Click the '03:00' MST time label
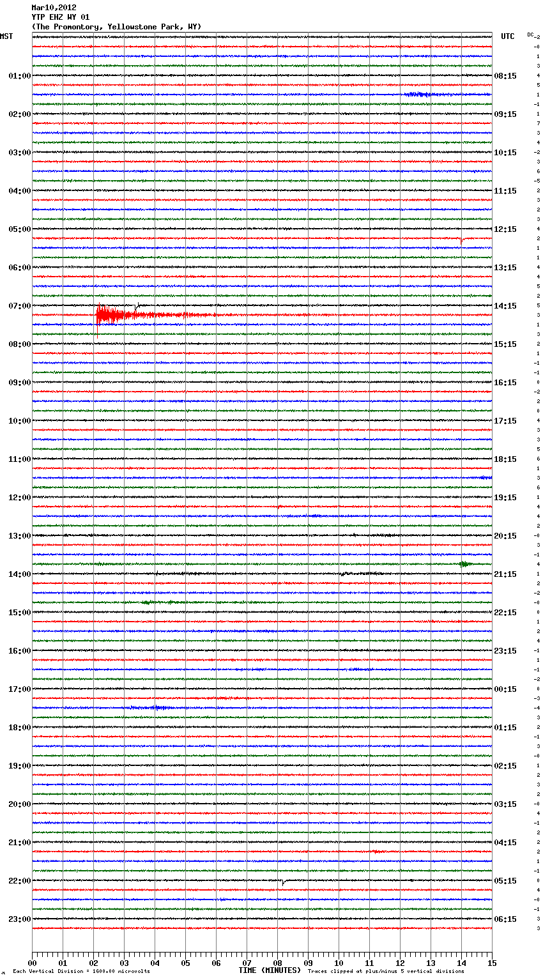 click(x=20, y=153)
